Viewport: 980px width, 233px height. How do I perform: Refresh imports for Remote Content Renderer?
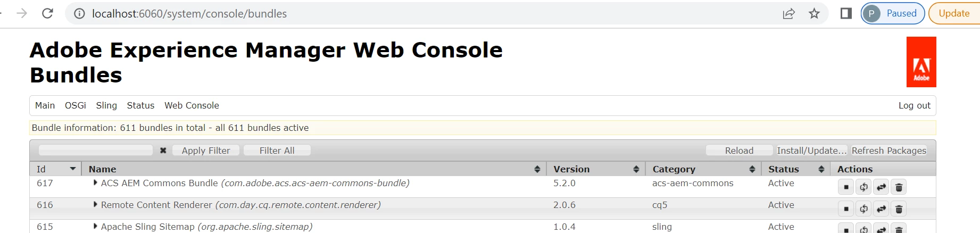pos(863,209)
